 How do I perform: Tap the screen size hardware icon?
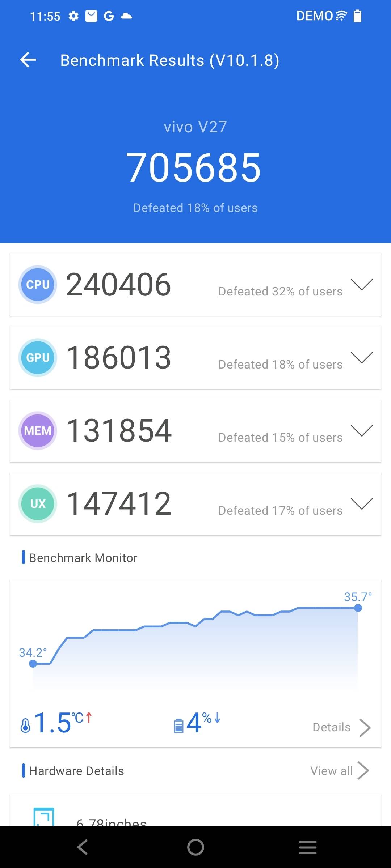pyautogui.click(x=44, y=817)
